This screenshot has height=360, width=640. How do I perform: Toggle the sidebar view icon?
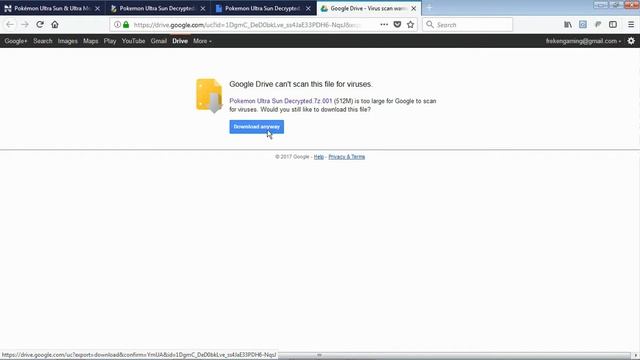pyautogui.click(x=613, y=24)
